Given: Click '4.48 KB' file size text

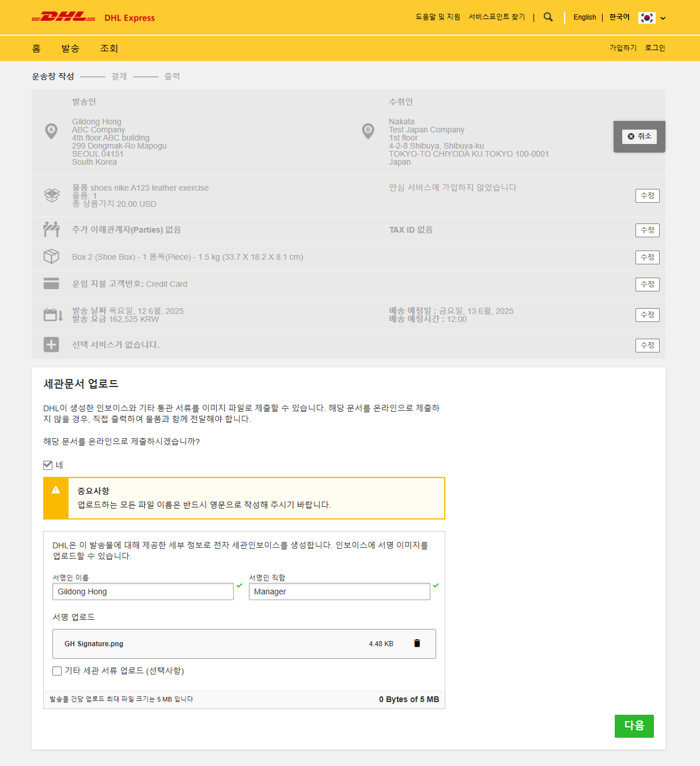Looking at the screenshot, I should pyautogui.click(x=381, y=644).
